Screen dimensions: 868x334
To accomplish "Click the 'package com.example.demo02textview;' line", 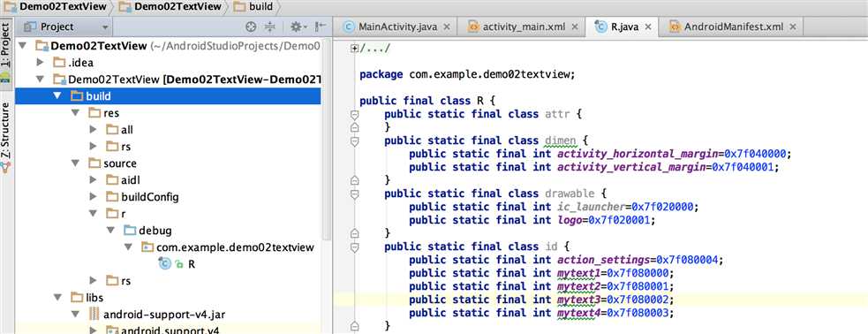I will coord(468,74).
